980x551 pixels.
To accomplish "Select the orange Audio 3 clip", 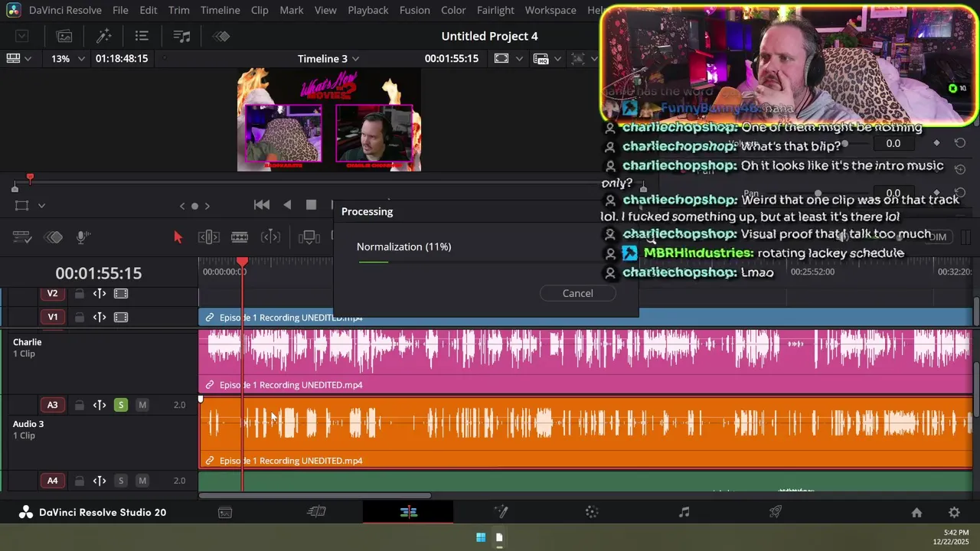I will pos(586,432).
